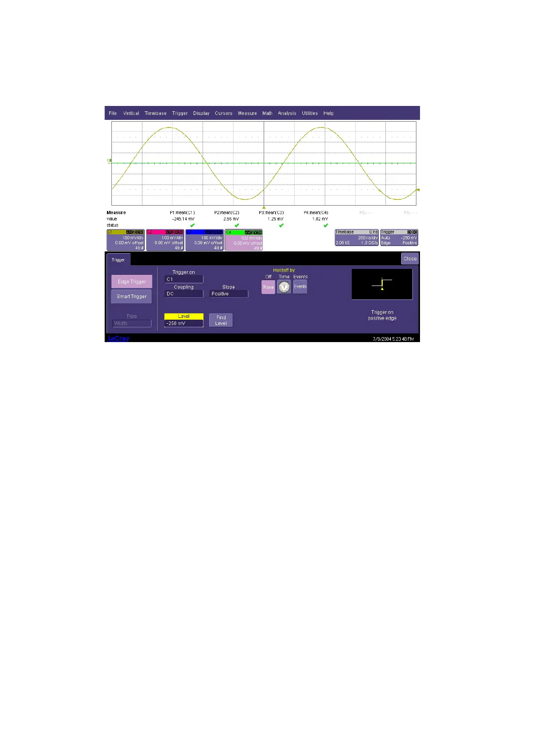Click the P2:mean(C2) measurement label

[x=226, y=213]
